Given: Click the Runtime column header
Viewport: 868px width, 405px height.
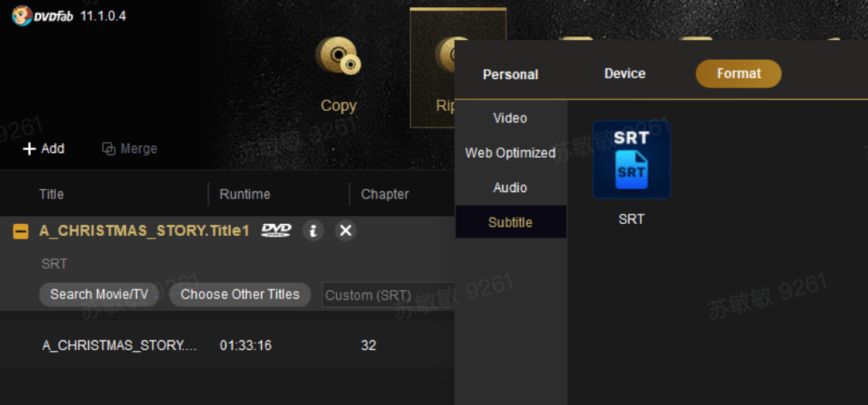Looking at the screenshot, I should pyautogui.click(x=244, y=195).
